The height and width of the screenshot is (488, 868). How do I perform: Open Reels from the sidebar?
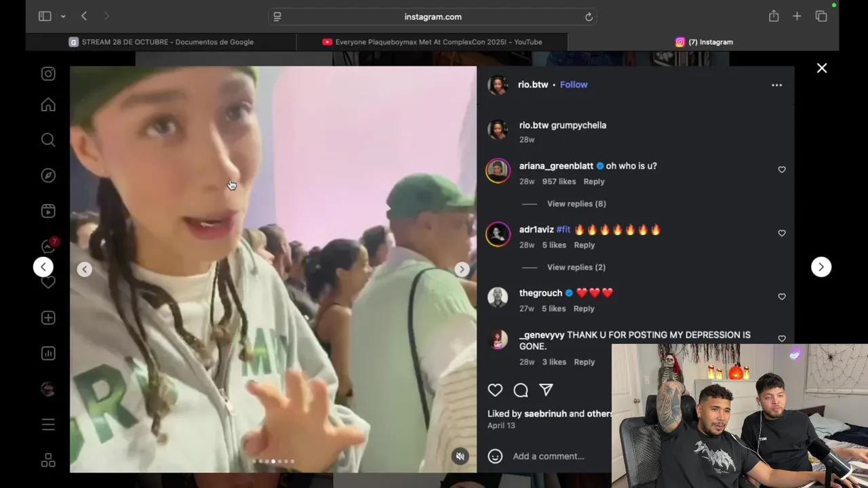coord(48,211)
